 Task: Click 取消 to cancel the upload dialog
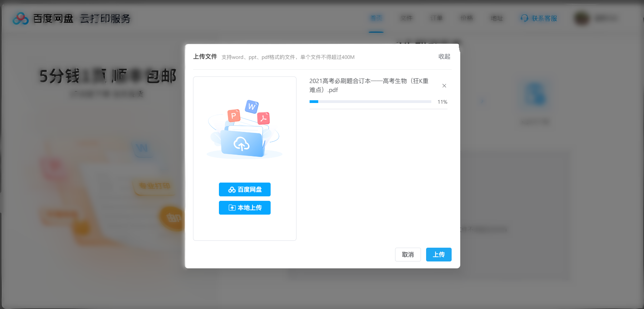pyautogui.click(x=408, y=255)
